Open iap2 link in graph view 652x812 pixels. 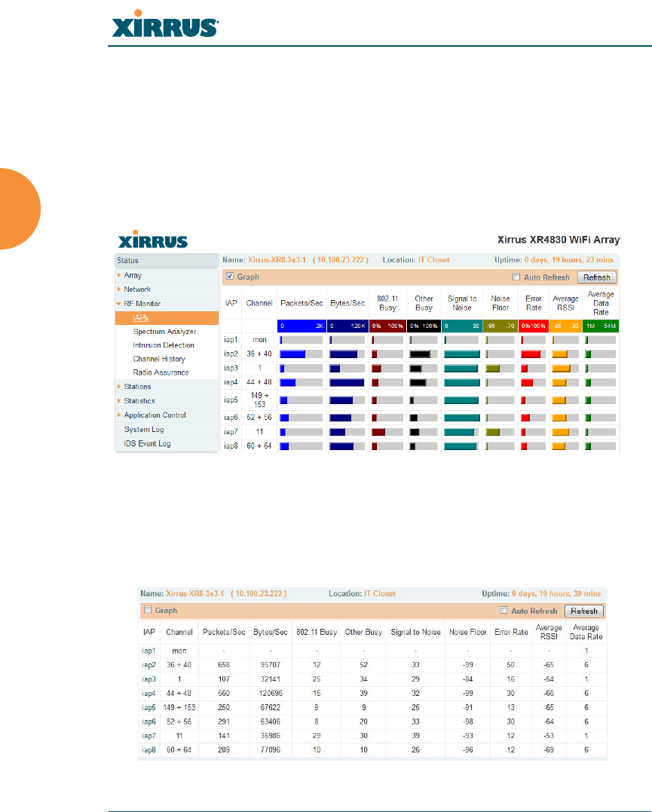coord(231,354)
